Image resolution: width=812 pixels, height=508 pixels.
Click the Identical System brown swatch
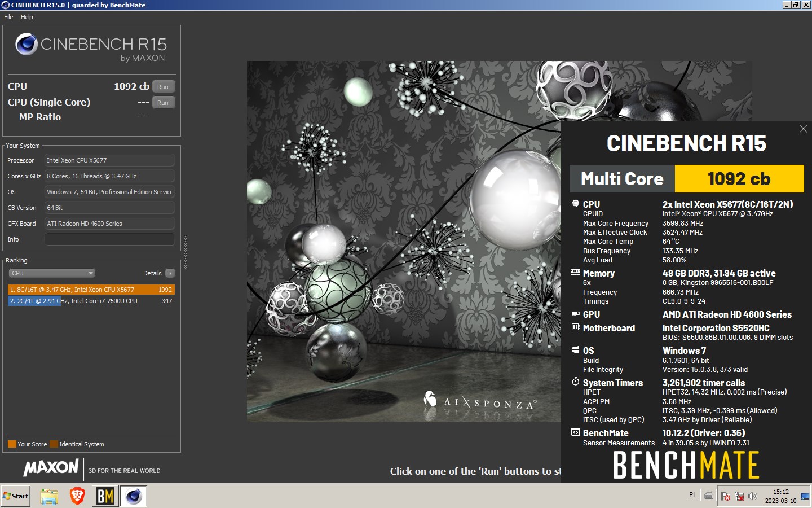[54, 444]
